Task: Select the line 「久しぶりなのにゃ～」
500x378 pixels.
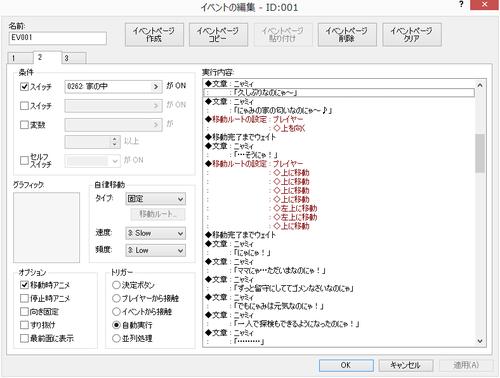Action: pyautogui.click(x=339, y=93)
